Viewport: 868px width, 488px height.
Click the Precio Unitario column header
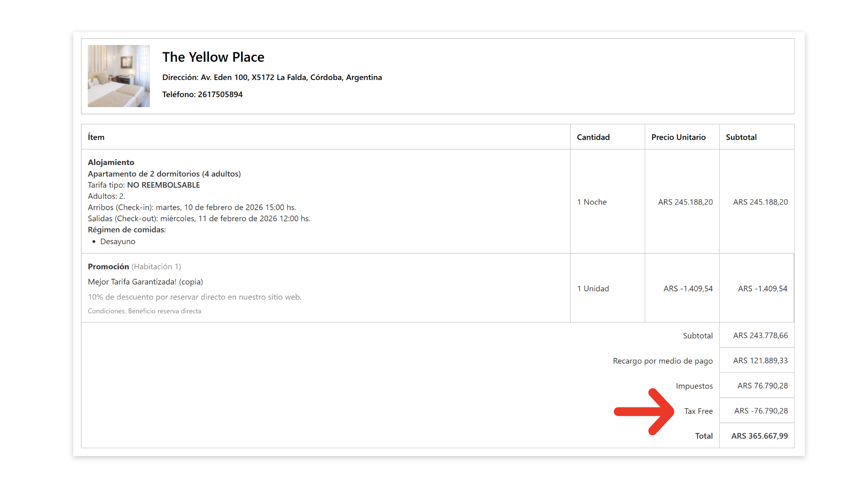coord(678,137)
